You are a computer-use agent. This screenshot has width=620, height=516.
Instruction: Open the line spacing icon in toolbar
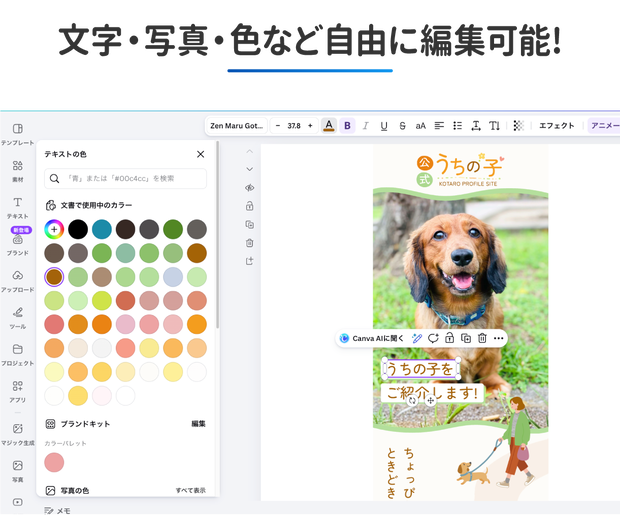point(476,126)
